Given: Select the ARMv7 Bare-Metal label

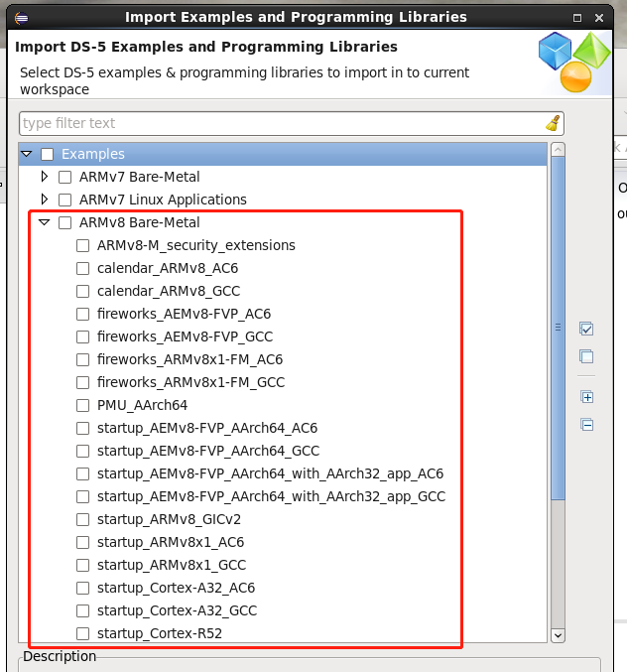Looking at the screenshot, I should point(140,177).
